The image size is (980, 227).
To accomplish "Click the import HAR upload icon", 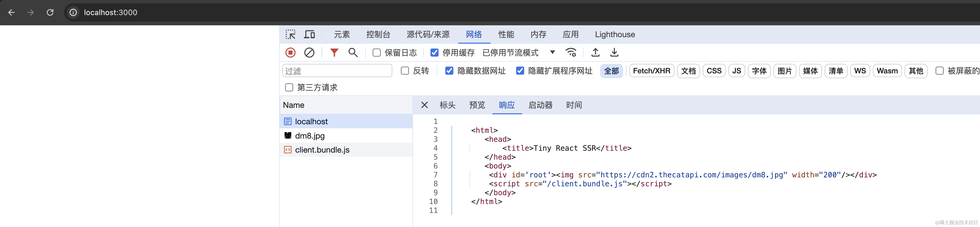I will pos(595,53).
